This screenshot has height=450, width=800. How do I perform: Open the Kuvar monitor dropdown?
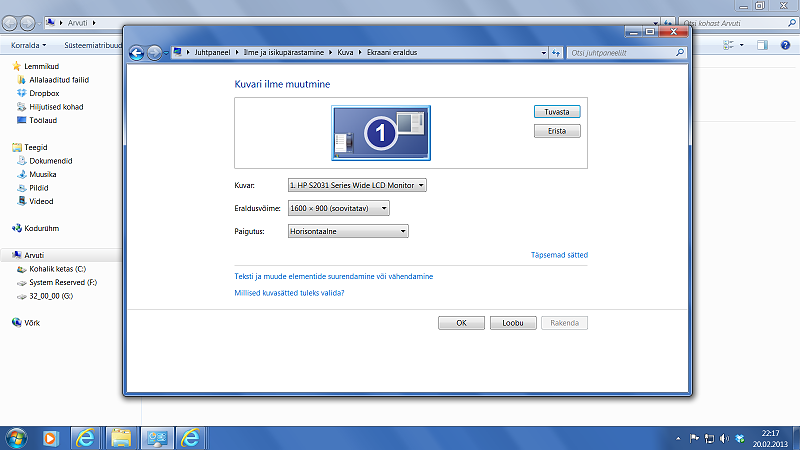[x=357, y=185]
